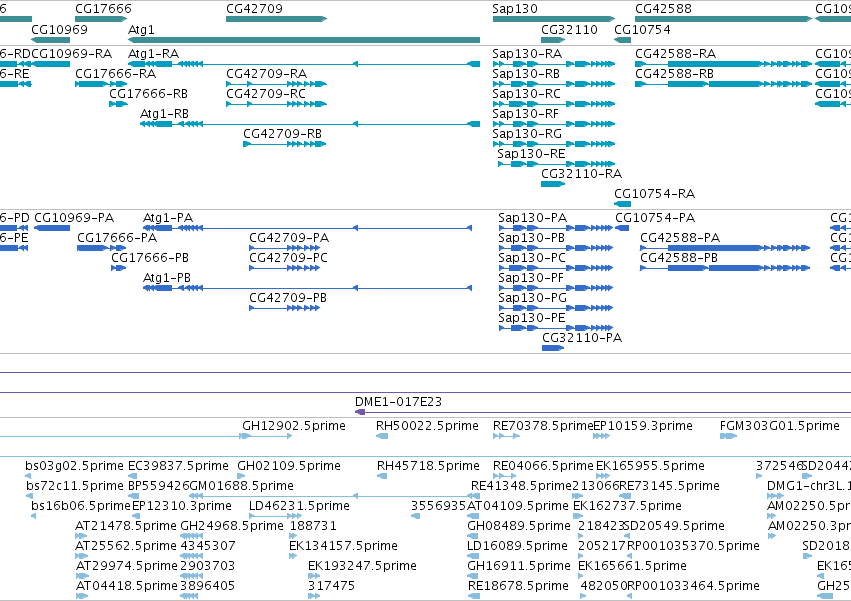851x601 pixels.
Task: Open transcript CG17666-RA
Action: point(101,84)
